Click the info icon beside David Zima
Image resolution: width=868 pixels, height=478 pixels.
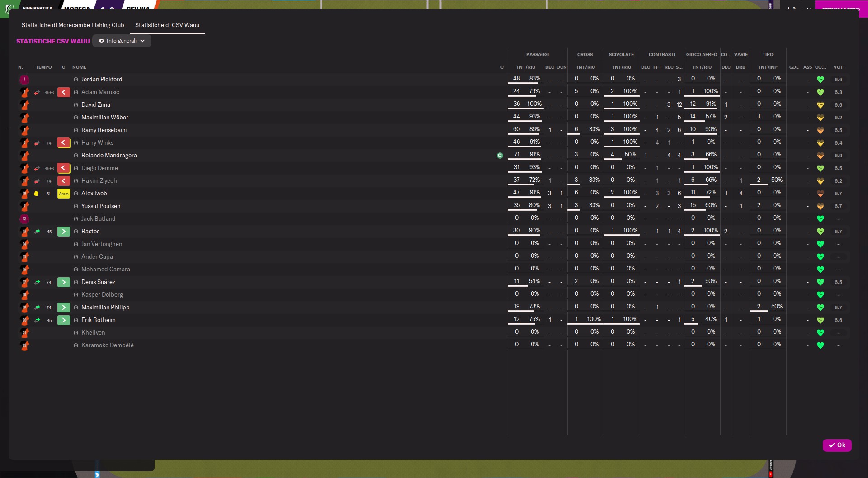tap(76, 105)
